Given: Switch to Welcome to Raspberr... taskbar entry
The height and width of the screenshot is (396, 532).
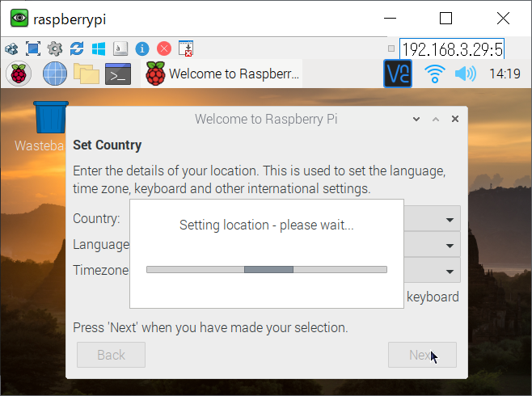Looking at the screenshot, I should coord(222,74).
